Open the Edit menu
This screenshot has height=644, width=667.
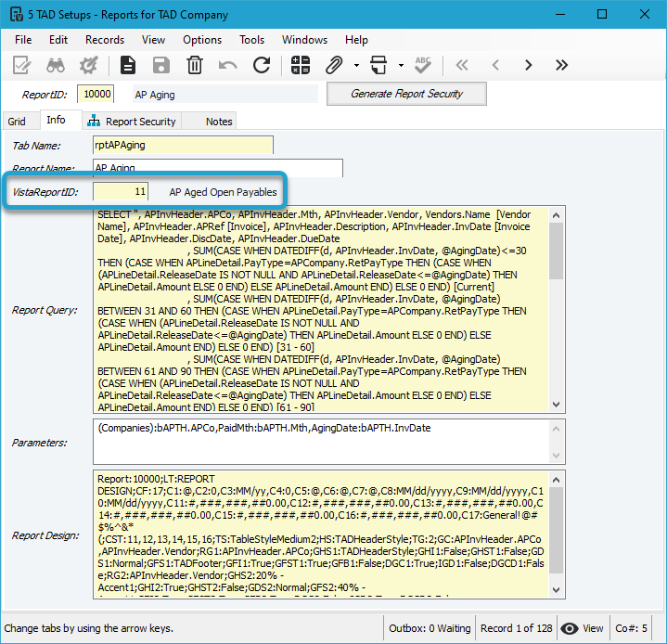[x=58, y=40]
